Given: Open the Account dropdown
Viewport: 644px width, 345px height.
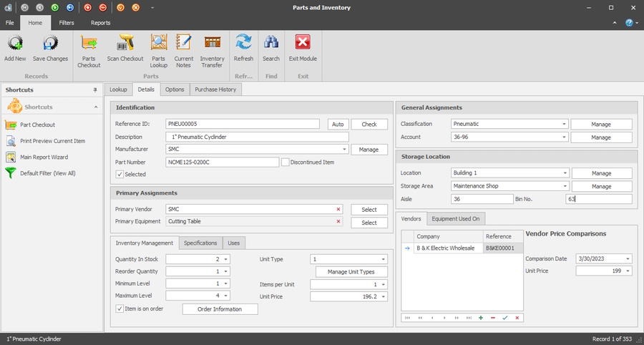Looking at the screenshot, I should click(x=565, y=137).
